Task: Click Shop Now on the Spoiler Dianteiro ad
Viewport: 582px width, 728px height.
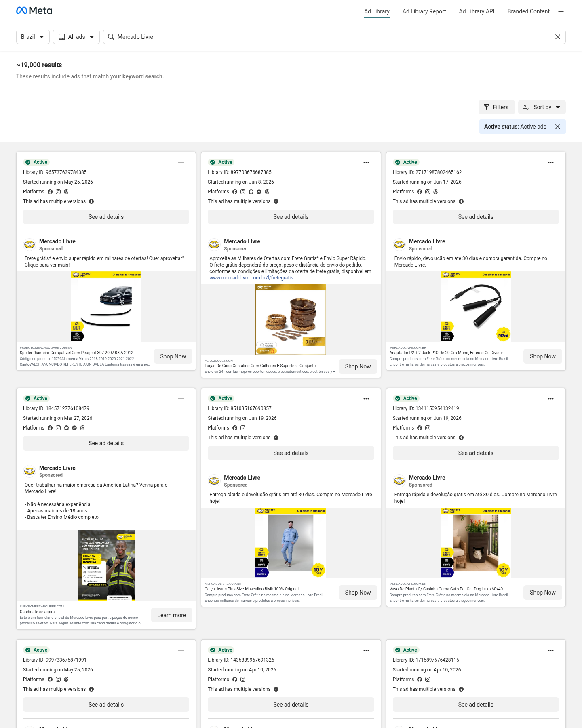Action: coord(173,356)
